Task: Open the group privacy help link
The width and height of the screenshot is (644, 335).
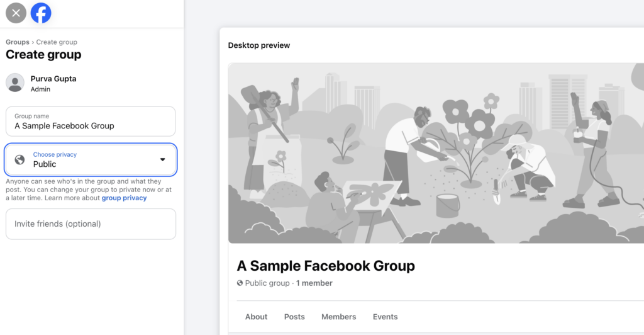Action: (x=124, y=198)
